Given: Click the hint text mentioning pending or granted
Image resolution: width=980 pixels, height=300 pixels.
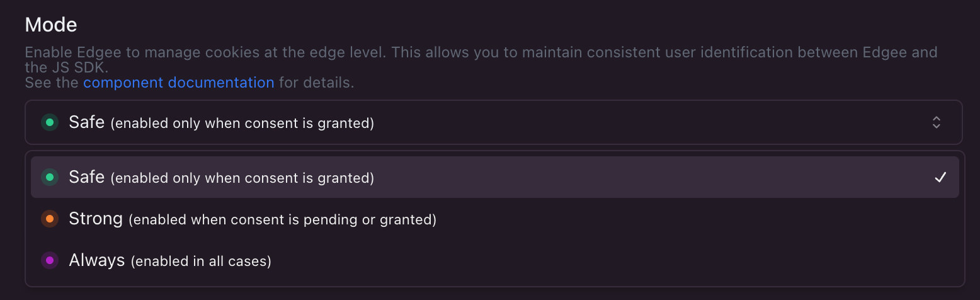Looking at the screenshot, I should [282, 221].
